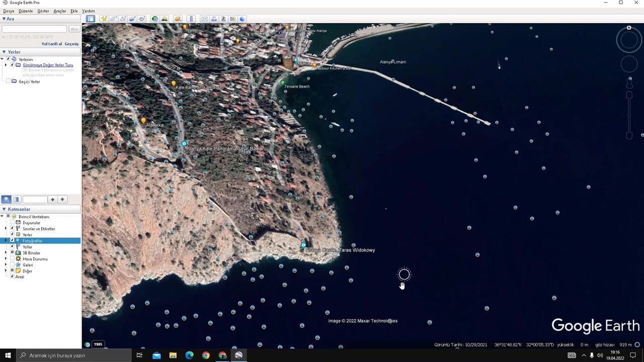This screenshot has height=362, width=644.
Task: Hide the sidebar using the toolbar button
Action: (x=90, y=19)
